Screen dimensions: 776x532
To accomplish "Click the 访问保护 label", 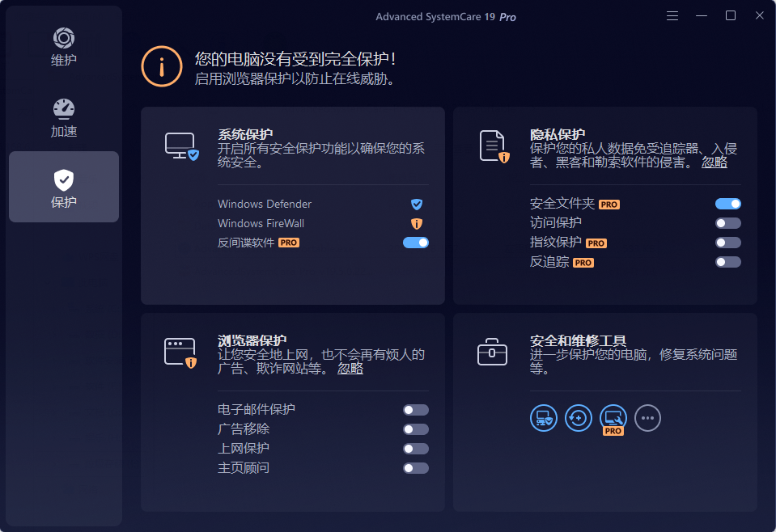I will pos(555,222).
